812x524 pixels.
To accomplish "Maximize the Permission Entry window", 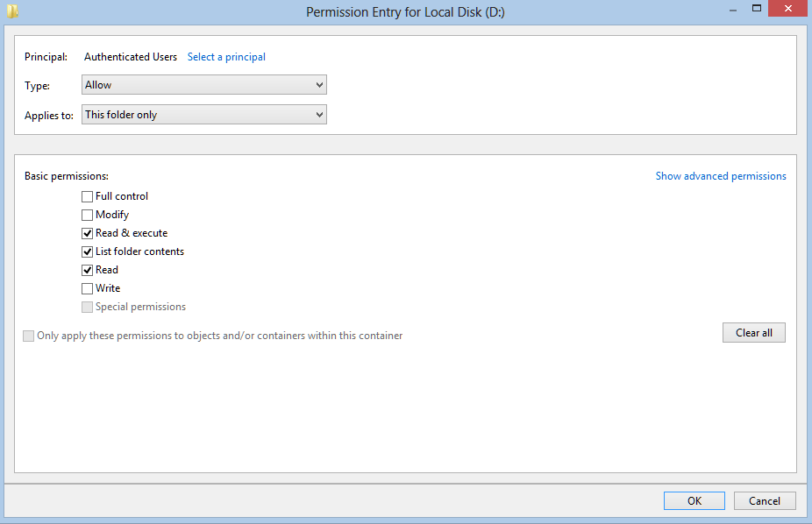I will pos(757,9).
